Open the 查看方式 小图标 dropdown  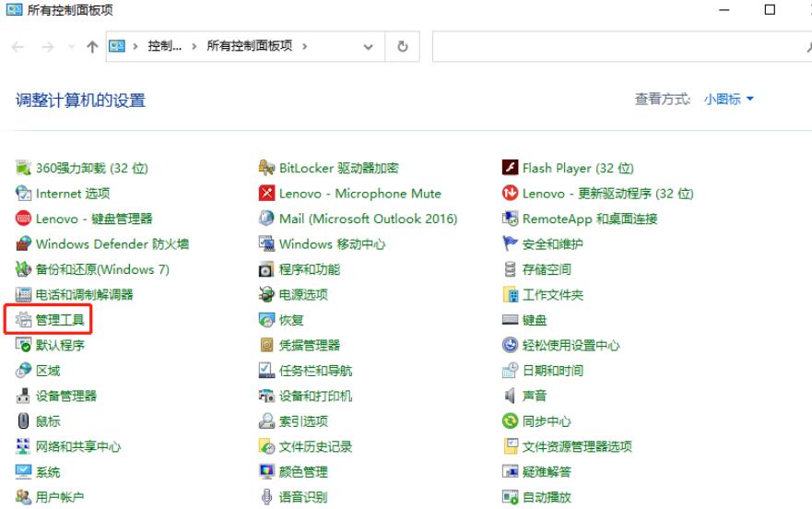729,99
